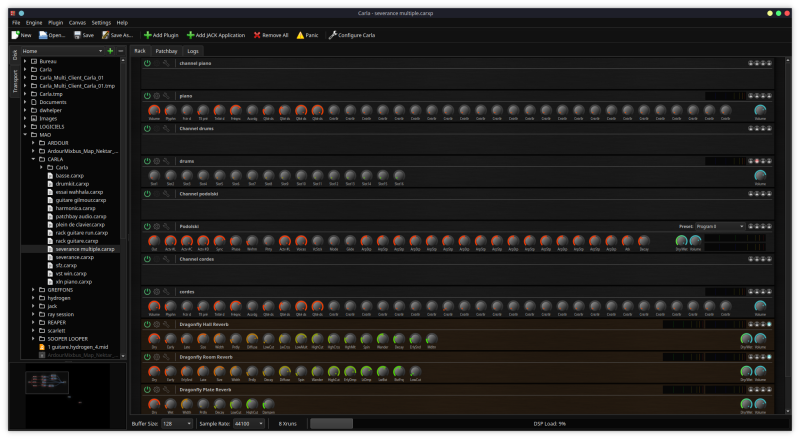Open Dragonfly Room Reverb's wrench icon
This screenshot has width=800, height=439.
tap(166, 357)
